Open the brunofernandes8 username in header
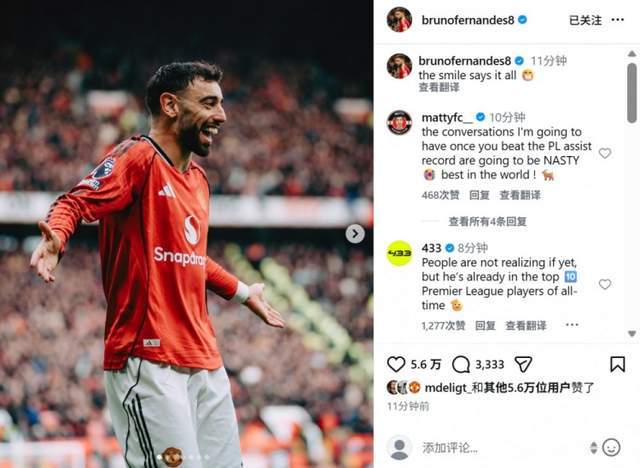This screenshot has width=640, height=468. point(468,20)
